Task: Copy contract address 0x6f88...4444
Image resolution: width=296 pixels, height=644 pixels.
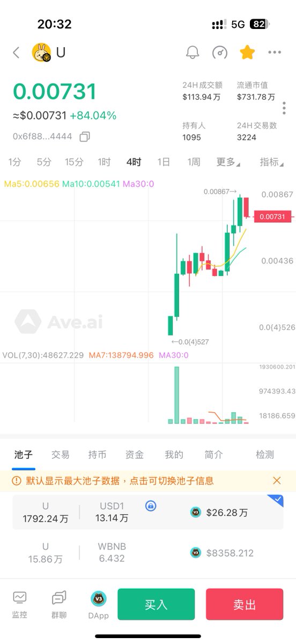Action: [84, 137]
